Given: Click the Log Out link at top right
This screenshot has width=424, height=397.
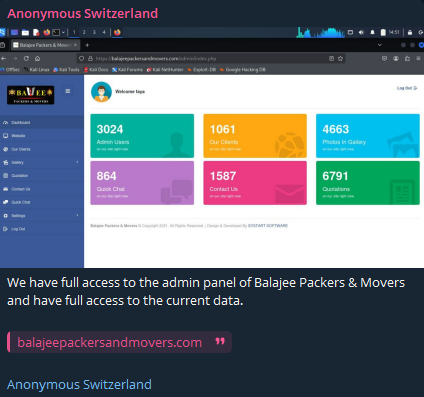Looking at the screenshot, I should (x=407, y=88).
